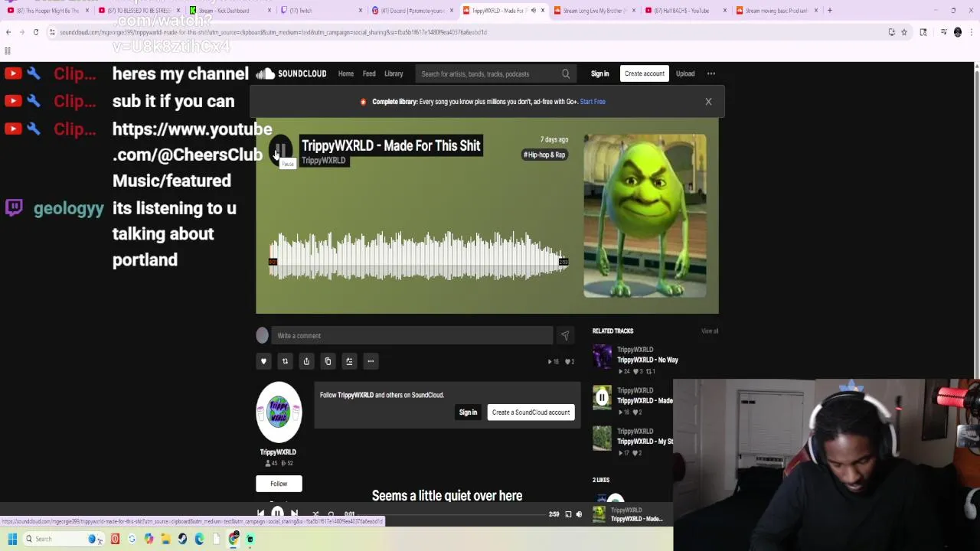Pause via the related track overlay button
980x551 pixels.
click(x=603, y=397)
